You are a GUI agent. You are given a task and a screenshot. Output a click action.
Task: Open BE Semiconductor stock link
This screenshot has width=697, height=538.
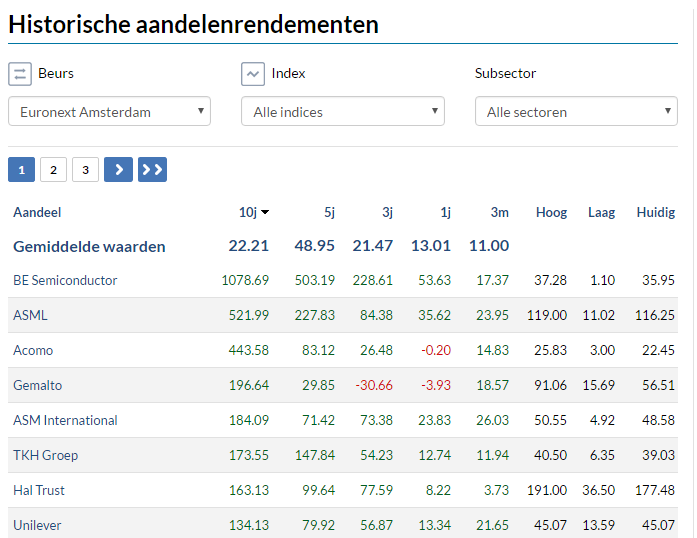(65, 280)
